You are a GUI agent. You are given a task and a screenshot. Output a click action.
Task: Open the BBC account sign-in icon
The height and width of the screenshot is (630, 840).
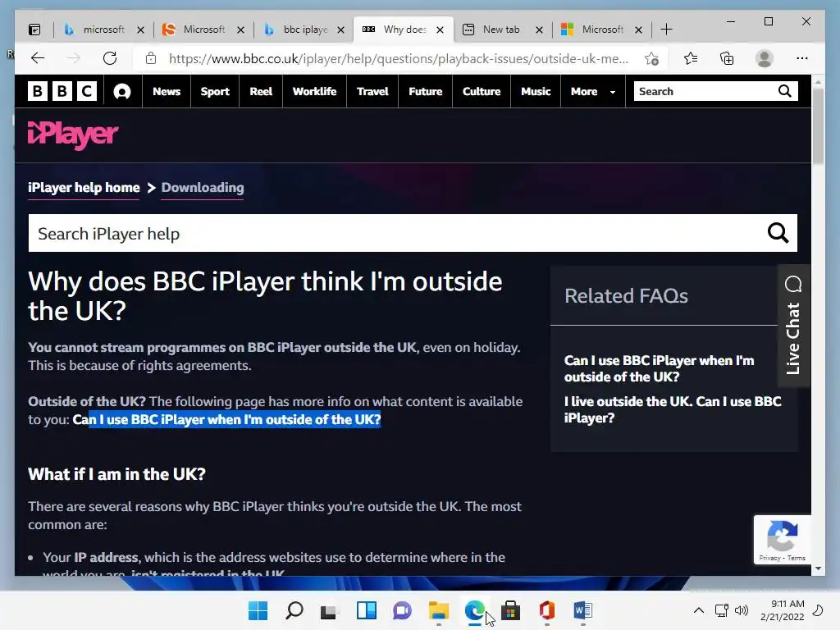pos(122,92)
